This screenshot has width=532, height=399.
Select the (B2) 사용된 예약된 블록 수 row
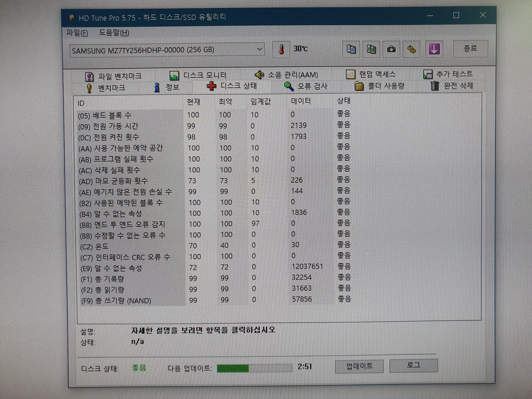tap(215, 202)
